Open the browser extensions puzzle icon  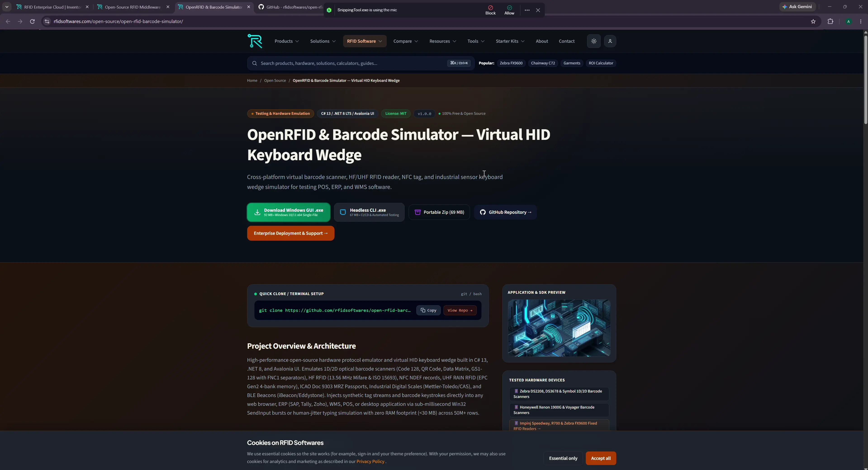pyautogui.click(x=830, y=21)
